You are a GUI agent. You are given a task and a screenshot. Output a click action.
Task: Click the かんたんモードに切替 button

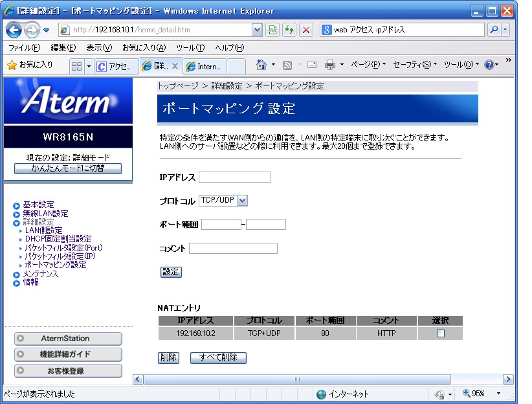pyautogui.click(x=68, y=168)
